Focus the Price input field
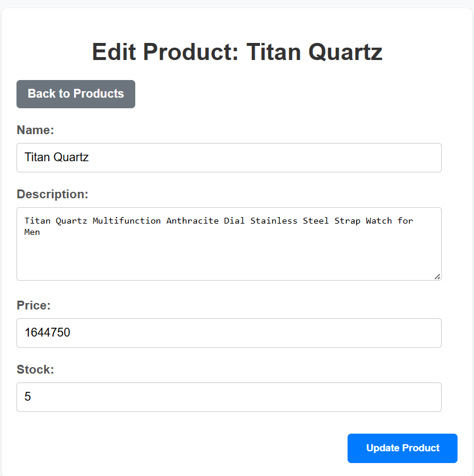This screenshot has width=474, height=476. pos(229,333)
